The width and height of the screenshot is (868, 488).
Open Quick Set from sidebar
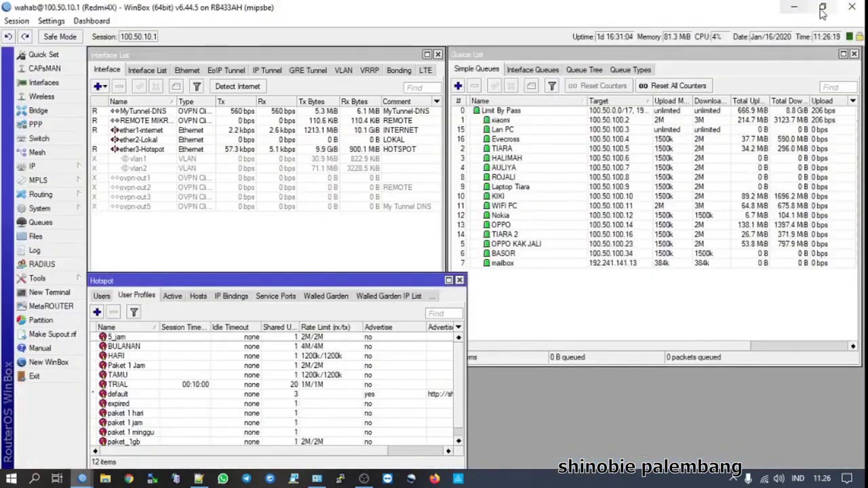point(43,54)
